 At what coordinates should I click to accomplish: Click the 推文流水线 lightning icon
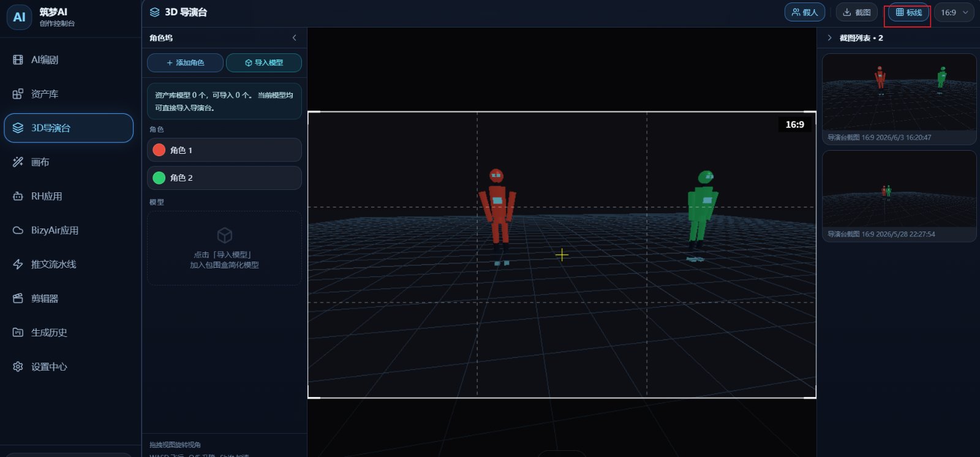tap(18, 265)
